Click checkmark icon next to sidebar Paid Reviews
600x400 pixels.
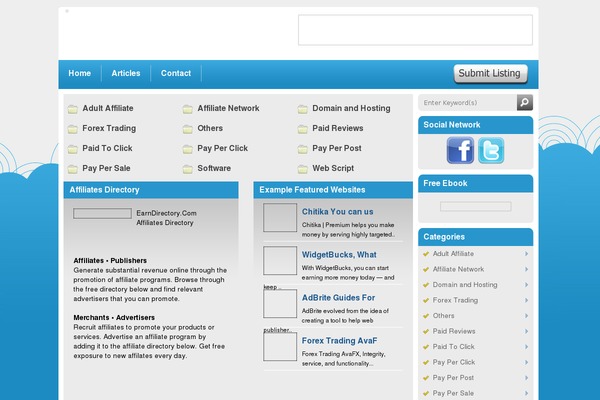[x=426, y=331]
